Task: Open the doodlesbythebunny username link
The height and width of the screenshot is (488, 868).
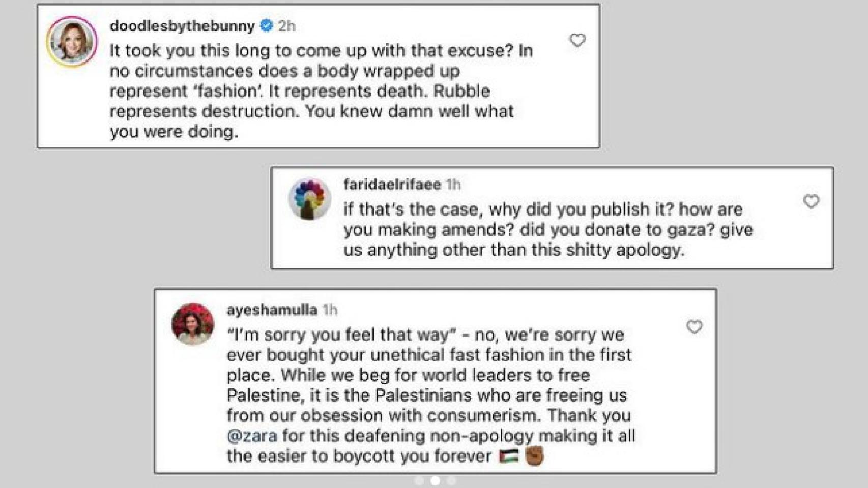Action: pyautogui.click(x=182, y=26)
